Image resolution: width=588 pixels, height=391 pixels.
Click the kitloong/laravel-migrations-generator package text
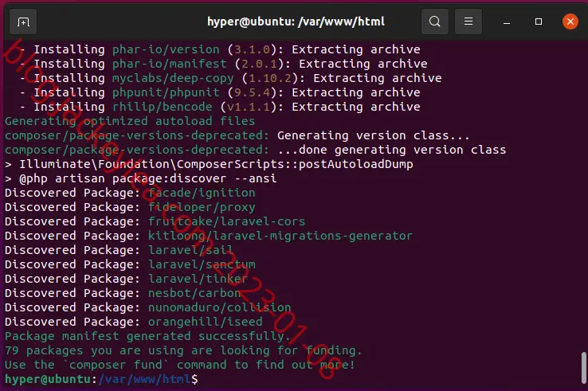[280, 236]
